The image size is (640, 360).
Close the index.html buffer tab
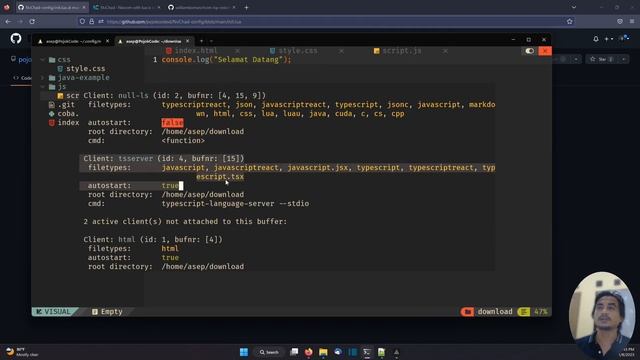coord(237,51)
